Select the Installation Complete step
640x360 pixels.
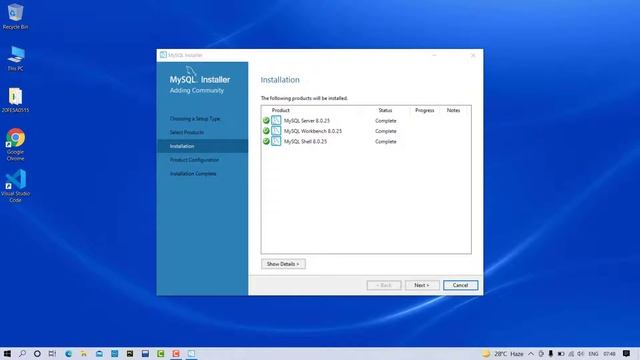[193, 173]
